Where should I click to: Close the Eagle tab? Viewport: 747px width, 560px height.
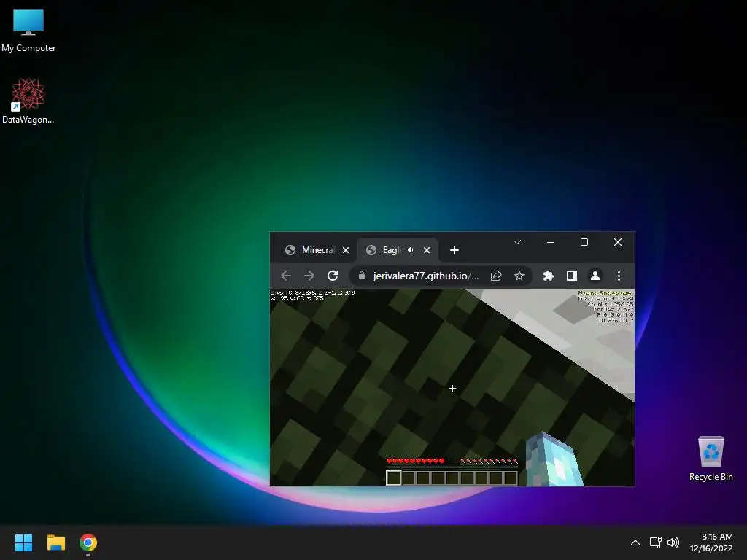coord(427,250)
